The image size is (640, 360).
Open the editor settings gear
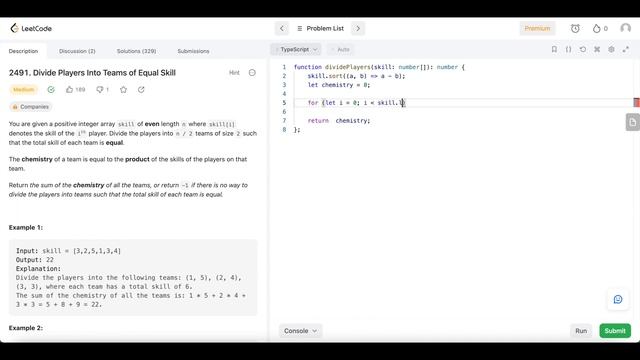611,49
